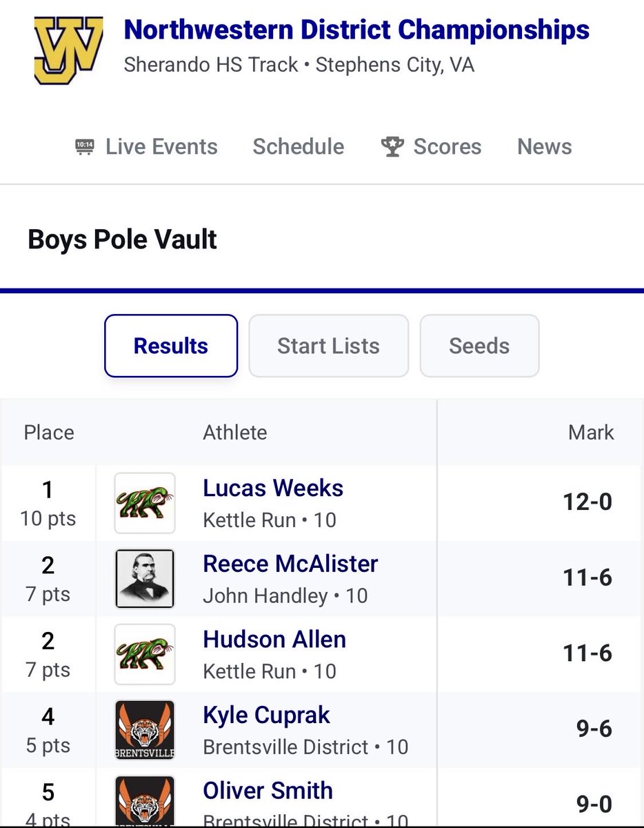Image resolution: width=644 pixels, height=828 pixels.
Task: Click the Scores trophy icon
Action: (x=392, y=147)
